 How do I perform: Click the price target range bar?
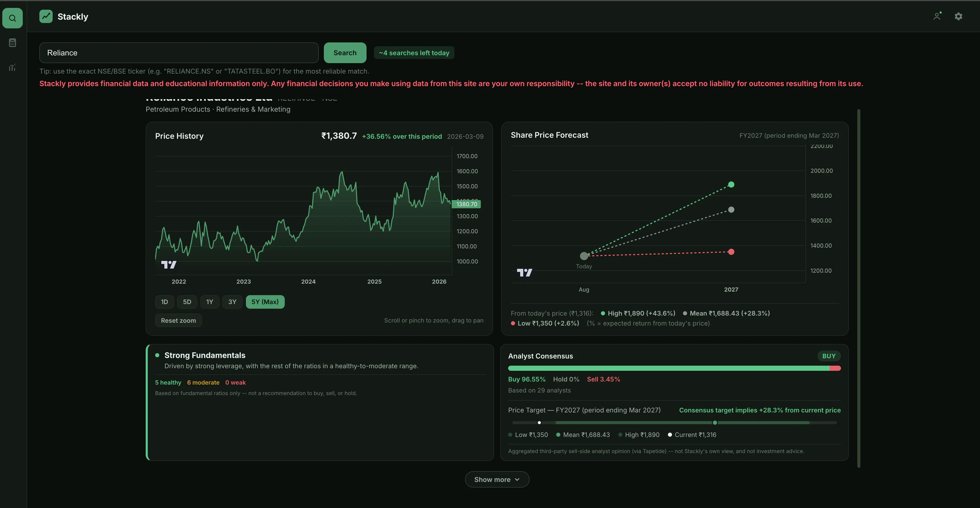click(x=674, y=422)
